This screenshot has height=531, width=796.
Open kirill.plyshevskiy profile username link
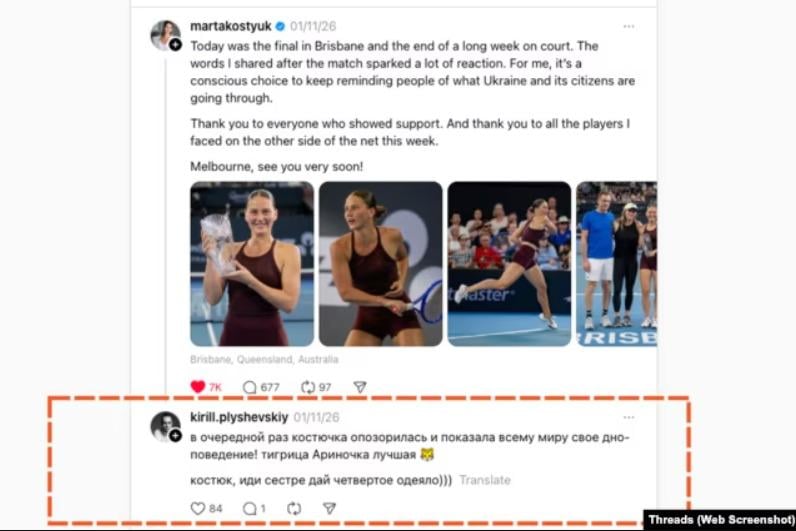(x=239, y=417)
